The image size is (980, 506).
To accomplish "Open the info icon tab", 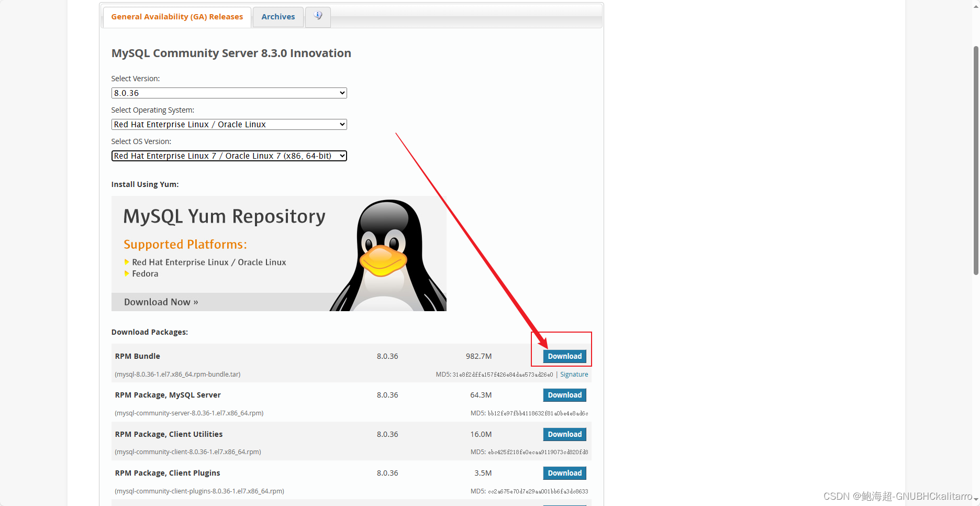I will click(x=318, y=17).
